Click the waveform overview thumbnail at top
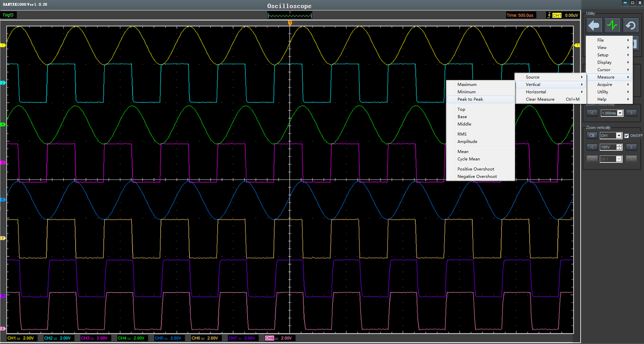The width and height of the screenshot is (644, 344). (290, 15)
